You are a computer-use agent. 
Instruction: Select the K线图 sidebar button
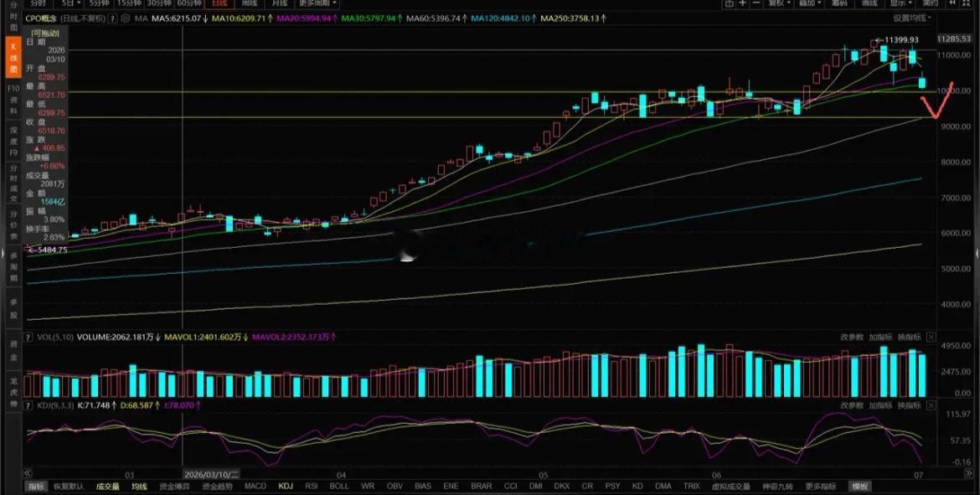pyautogui.click(x=13, y=58)
